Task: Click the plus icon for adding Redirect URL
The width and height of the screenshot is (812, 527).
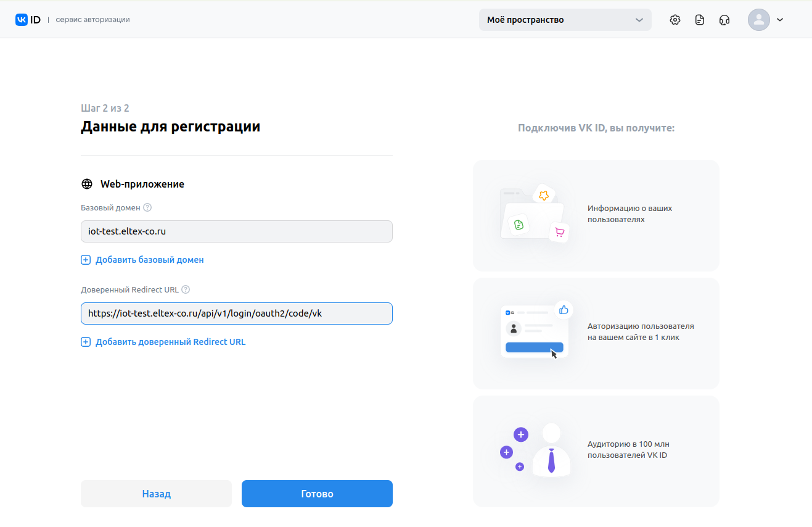Action: [x=86, y=342]
